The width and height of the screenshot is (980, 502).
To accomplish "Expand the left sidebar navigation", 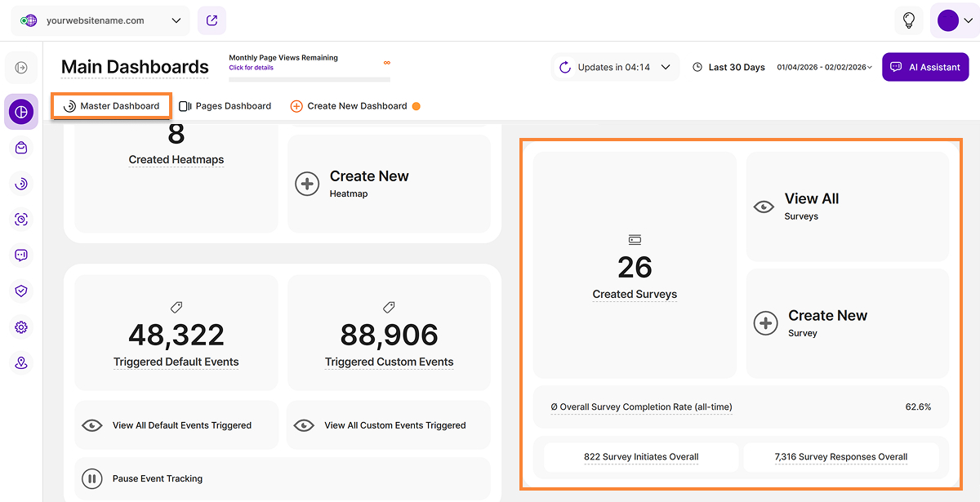I will [x=21, y=68].
